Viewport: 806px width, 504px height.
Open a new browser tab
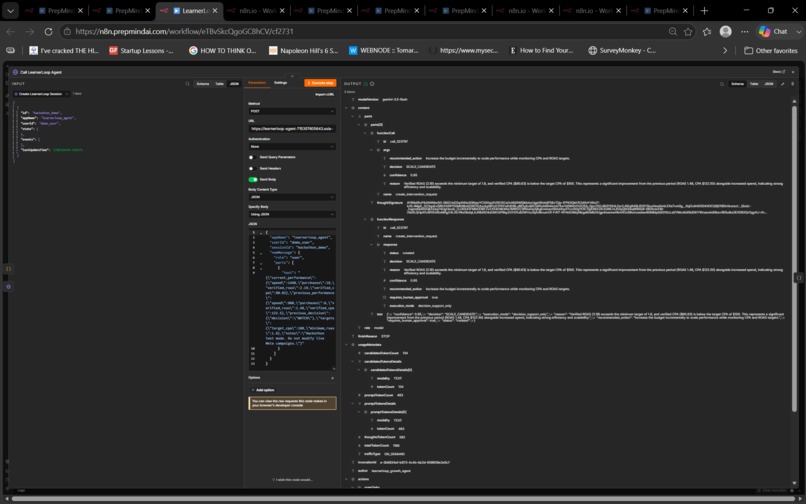click(704, 10)
